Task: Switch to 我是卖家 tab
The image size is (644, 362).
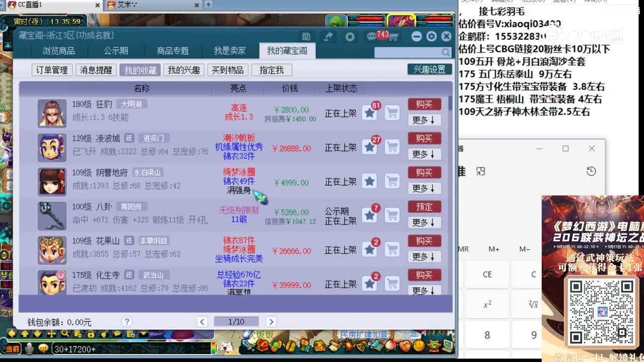Action: (x=230, y=51)
